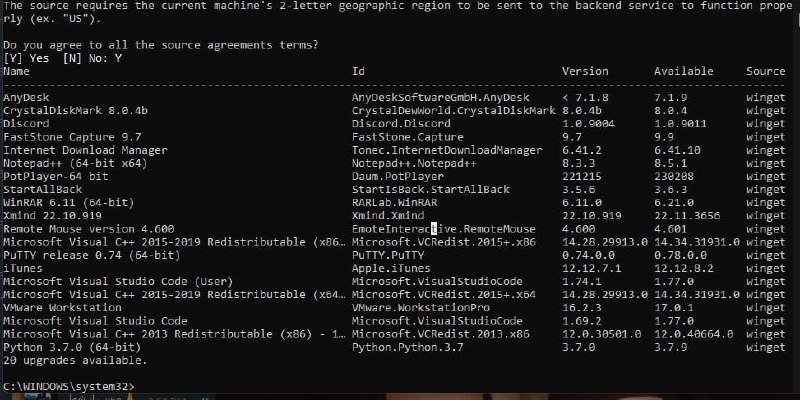The height and width of the screenshot is (400, 800).
Task: Click the Available column header
Action: (684, 71)
